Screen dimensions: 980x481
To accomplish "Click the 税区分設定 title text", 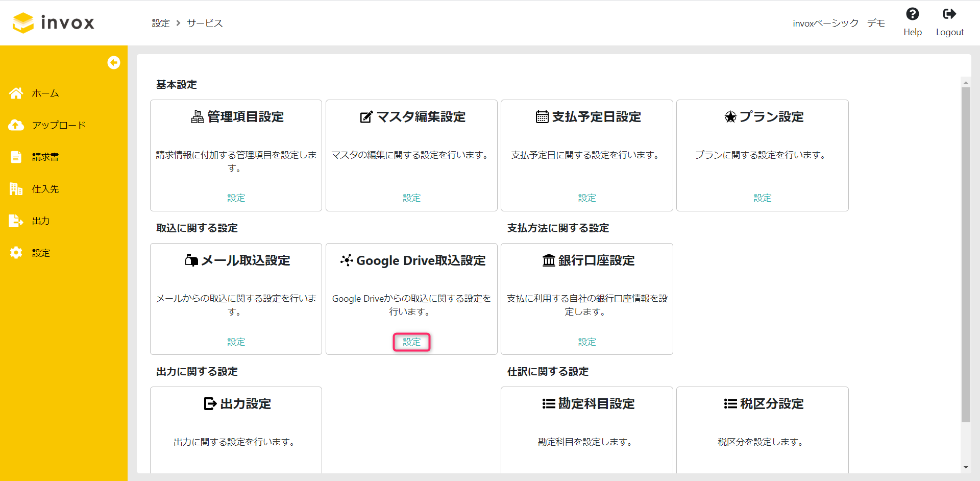I will (x=772, y=404).
